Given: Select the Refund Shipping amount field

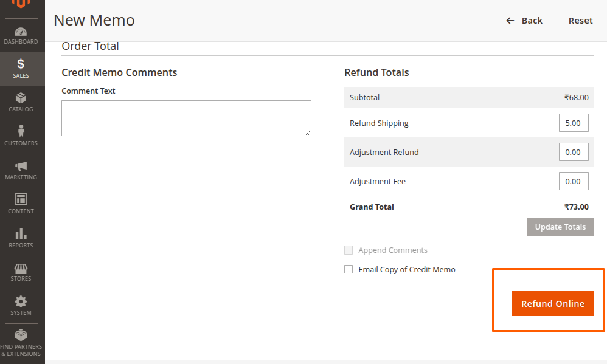Looking at the screenshot, I should tap(573, 122).
